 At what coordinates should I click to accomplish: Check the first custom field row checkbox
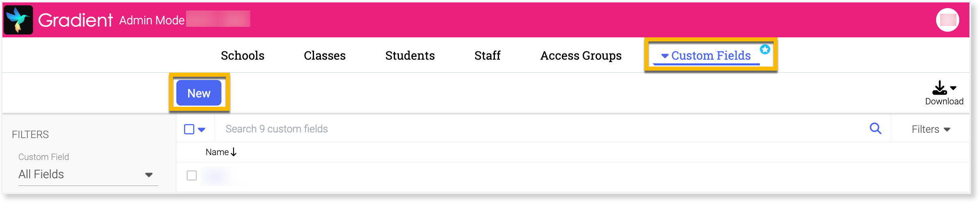pyautogui.click(x=192, y=175)
